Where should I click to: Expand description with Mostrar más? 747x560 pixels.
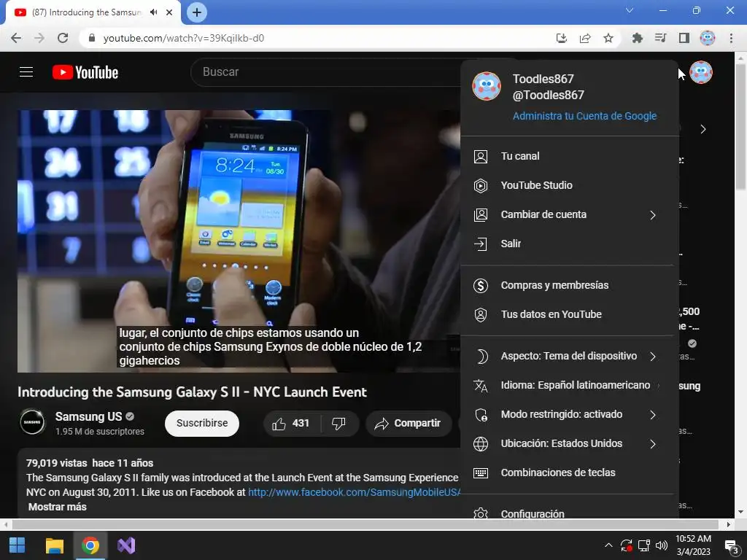pos(57,507)
